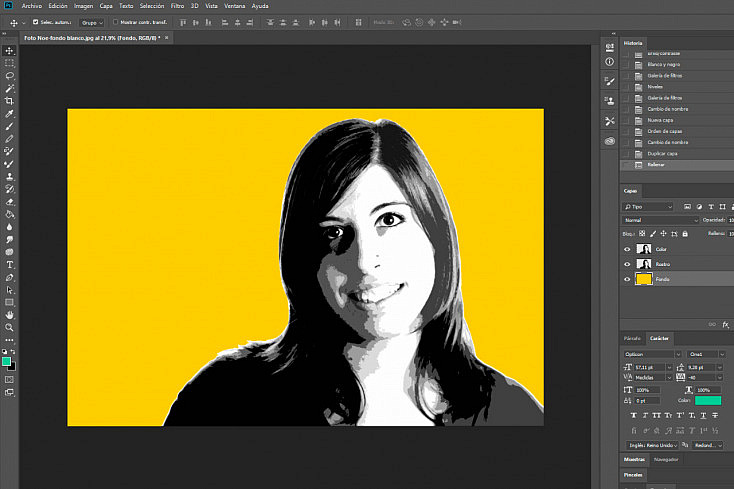Open the Ventana menu
Viewport: 734px width, 489px height.
pyautogui.click(x=235, y=6)
